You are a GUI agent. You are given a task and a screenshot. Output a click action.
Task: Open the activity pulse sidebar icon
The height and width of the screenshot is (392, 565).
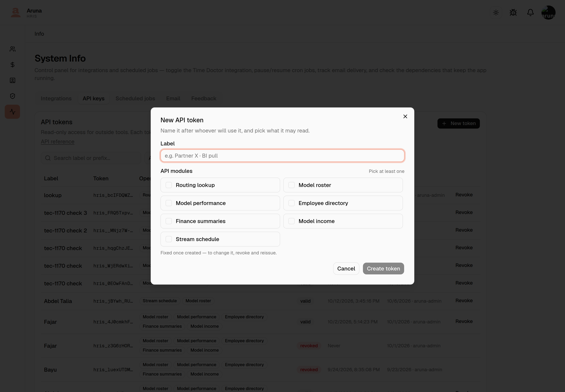click(13, 112)
